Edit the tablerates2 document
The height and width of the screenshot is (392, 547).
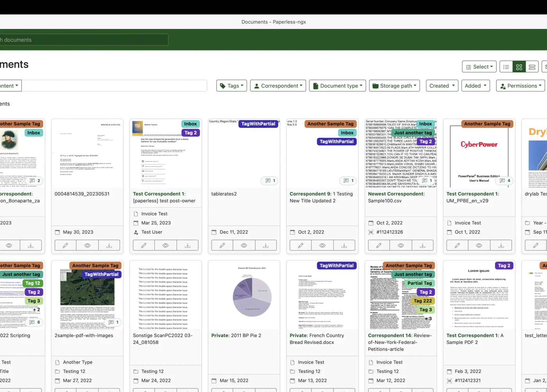point(222,245)
